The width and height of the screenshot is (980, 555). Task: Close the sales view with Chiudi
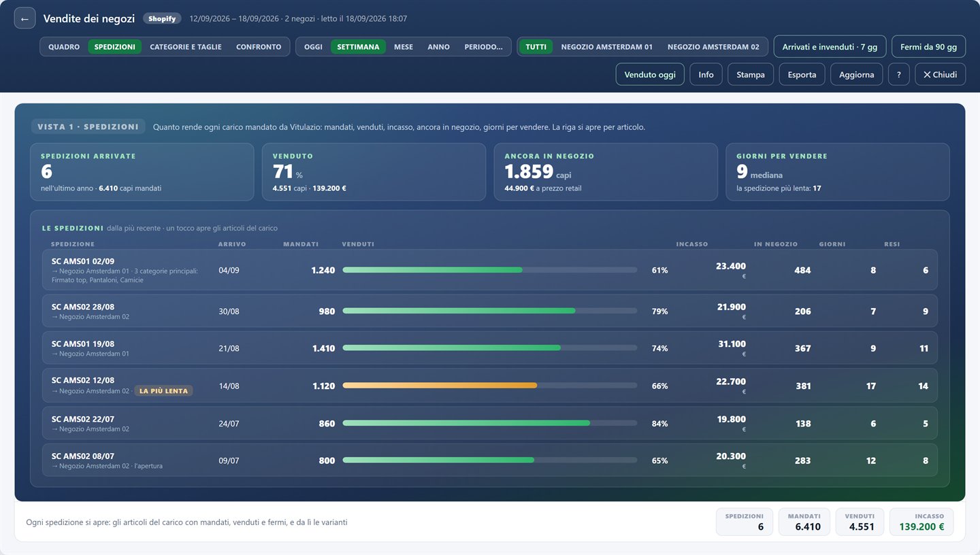[x=940, y=75]
